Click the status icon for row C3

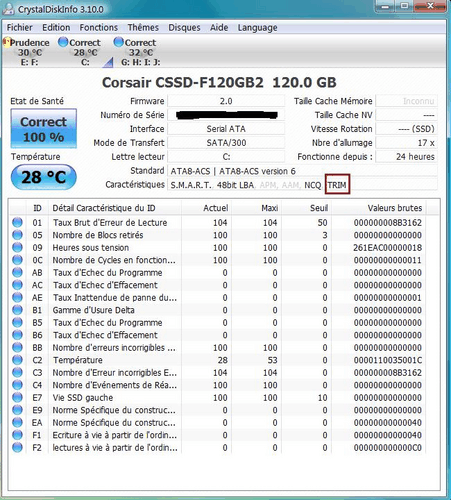pyautogui.click(x=17, y=372)
